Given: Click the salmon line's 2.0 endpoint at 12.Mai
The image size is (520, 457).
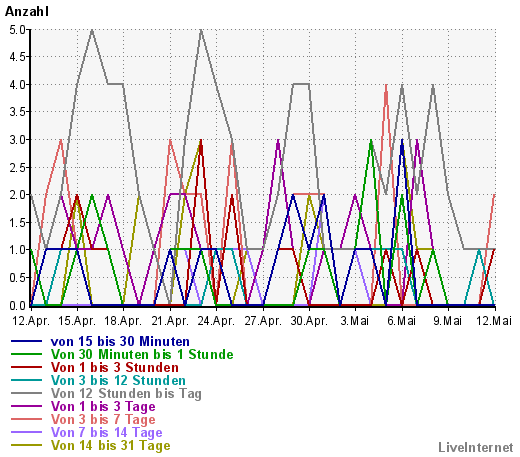Looking at the screenshot, I should pyautogui.click(x=495, y=195).
